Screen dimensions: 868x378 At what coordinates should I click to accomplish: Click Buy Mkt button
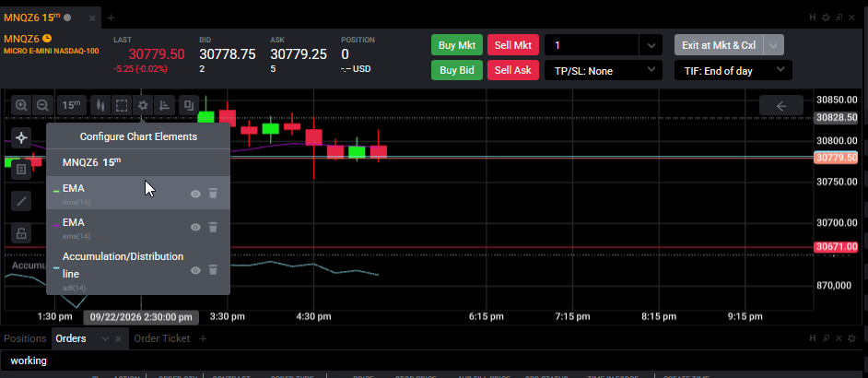457,45
